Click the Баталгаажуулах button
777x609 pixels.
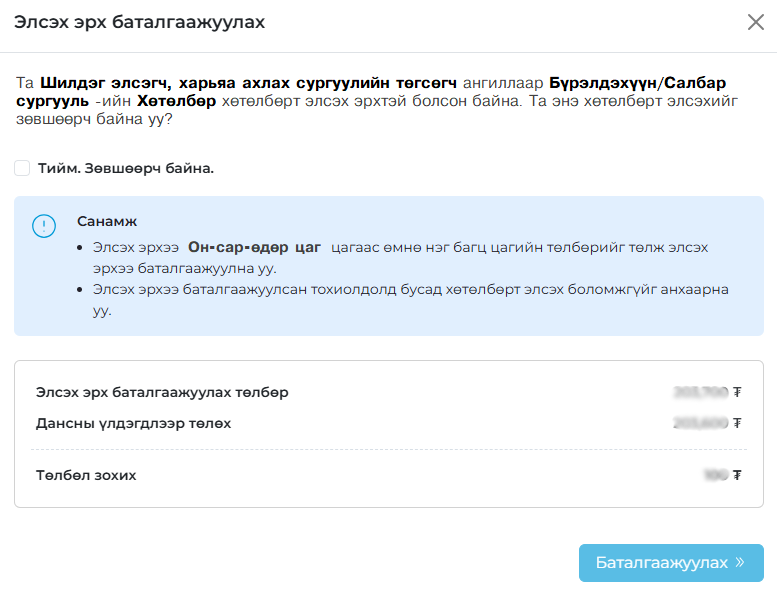tap(671, 562)
